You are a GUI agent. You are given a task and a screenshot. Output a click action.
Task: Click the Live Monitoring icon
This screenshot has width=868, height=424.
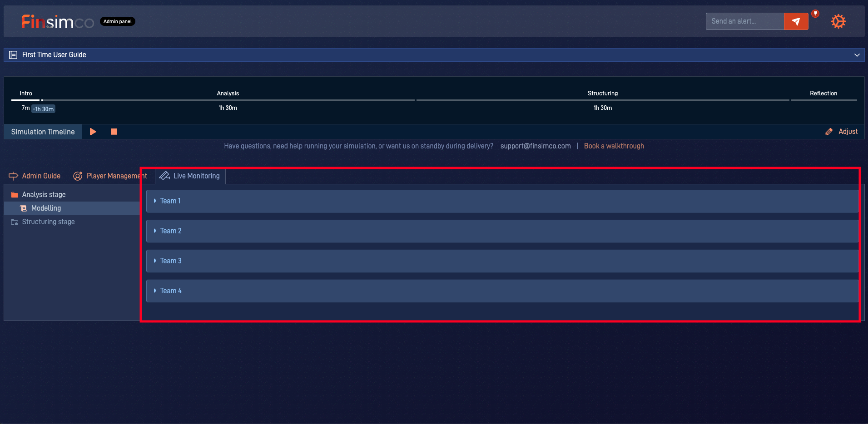point(164,176)
